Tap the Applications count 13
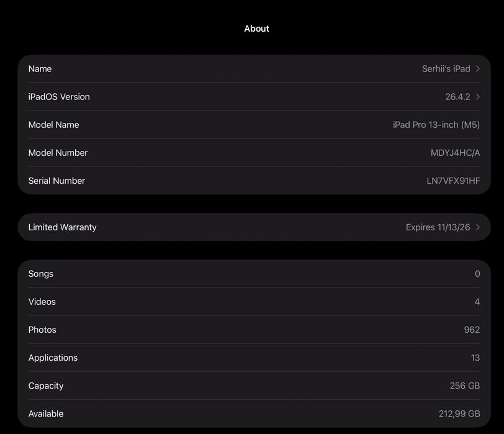Image resolution: width=504 pixels, height=434 pixels. point(475,358)
